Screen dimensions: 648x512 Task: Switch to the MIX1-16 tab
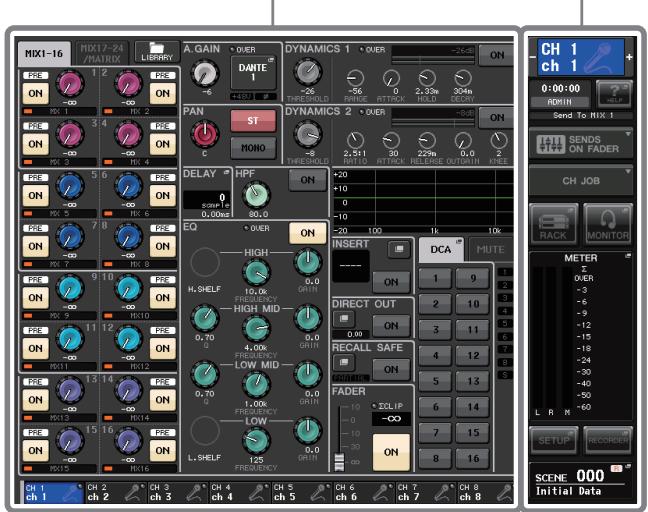coord(44,54)
